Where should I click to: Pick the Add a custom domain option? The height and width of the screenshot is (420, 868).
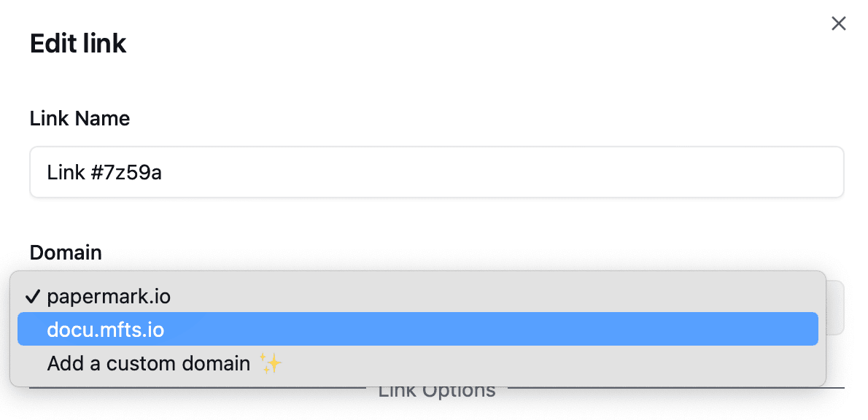[x=149, y=363]
